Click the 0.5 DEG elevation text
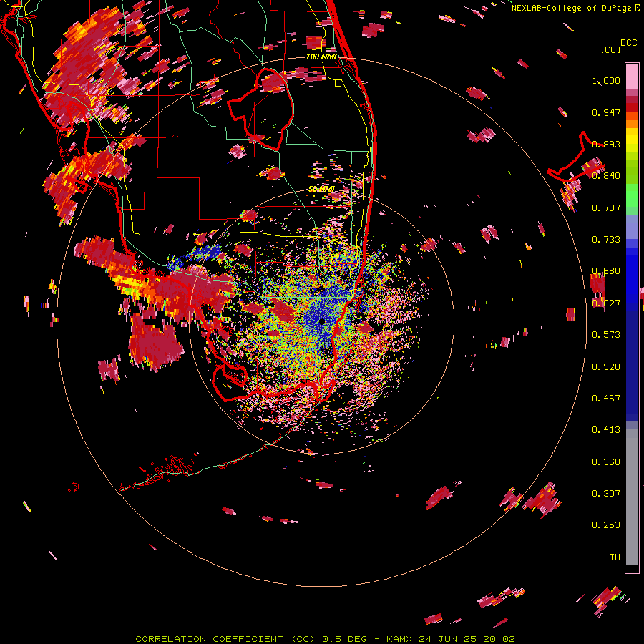 point(344,639)
